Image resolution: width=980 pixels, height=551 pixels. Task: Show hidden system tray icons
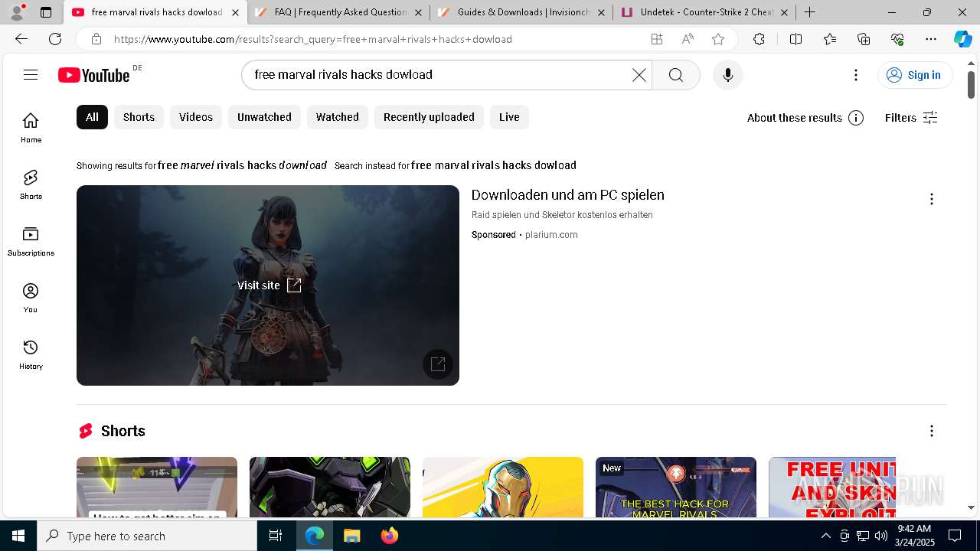pyautogui.click(x=825, y=536)
